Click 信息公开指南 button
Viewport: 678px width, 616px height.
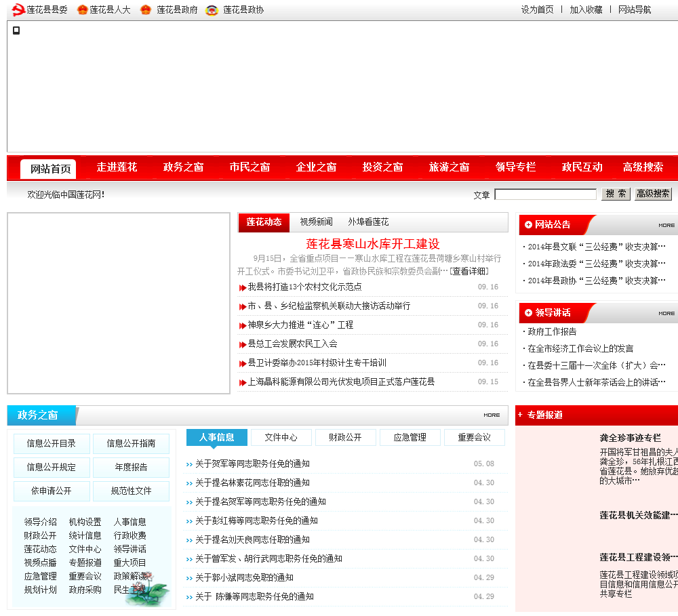(131, 443)
